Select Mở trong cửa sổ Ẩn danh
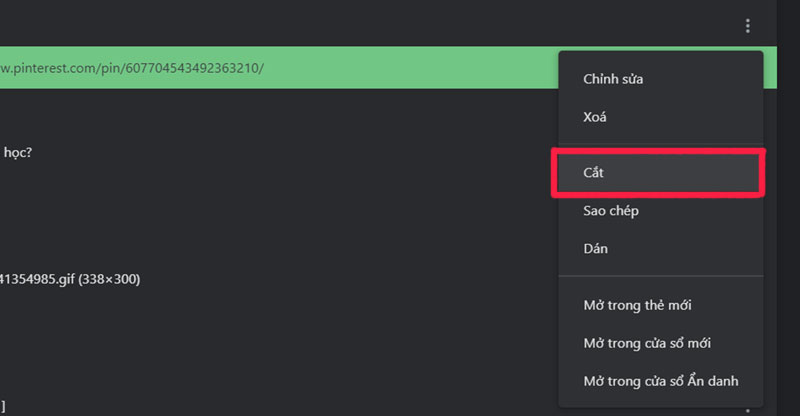Image resolution: width=800 pixels, height=416 pixels. point(660,381)
